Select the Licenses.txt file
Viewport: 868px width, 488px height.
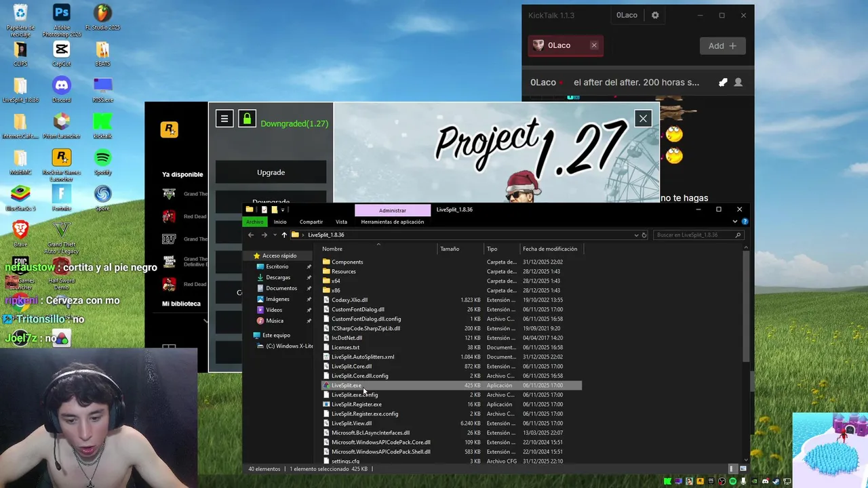[x=451, y=347]
